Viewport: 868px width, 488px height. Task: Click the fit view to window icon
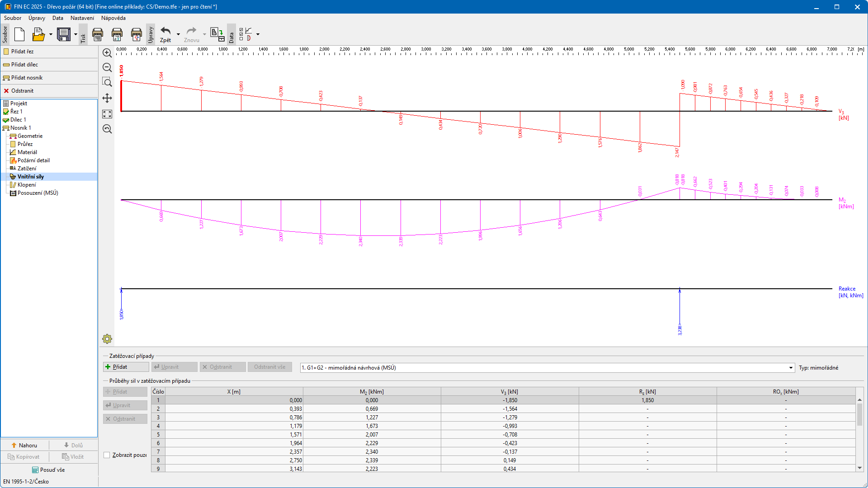coord(107,114)
